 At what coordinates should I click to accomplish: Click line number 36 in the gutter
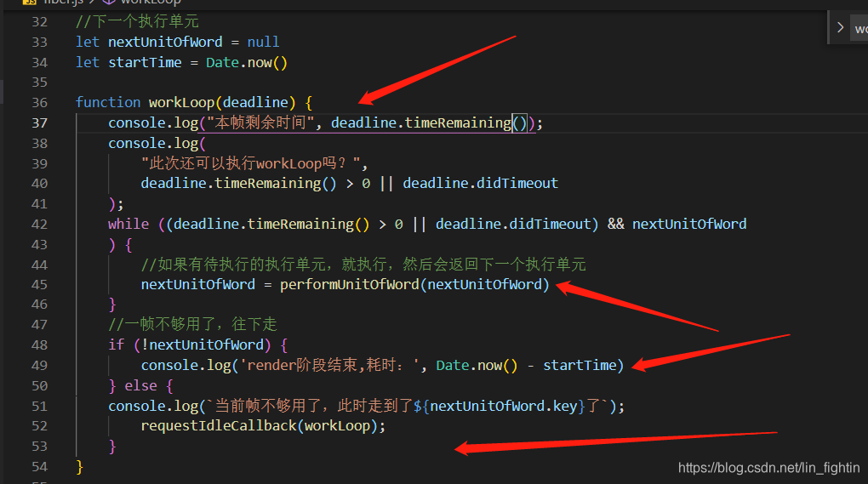39,103
